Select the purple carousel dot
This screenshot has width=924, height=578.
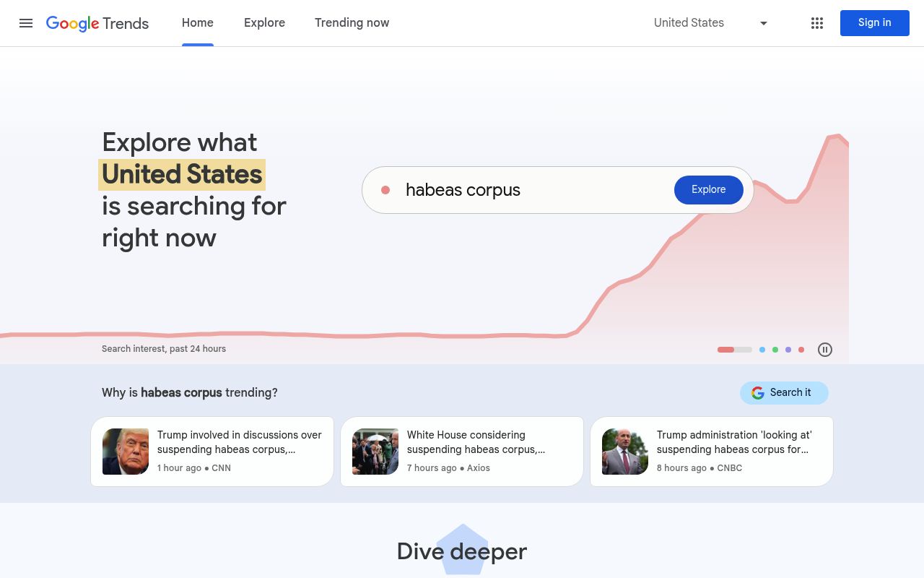pos(788,350)
